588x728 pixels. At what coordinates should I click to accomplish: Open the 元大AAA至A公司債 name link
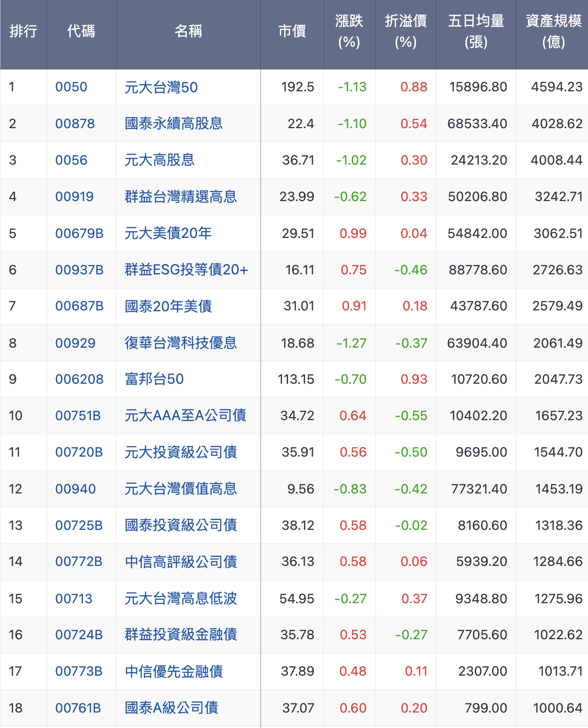tap(186, 415)
